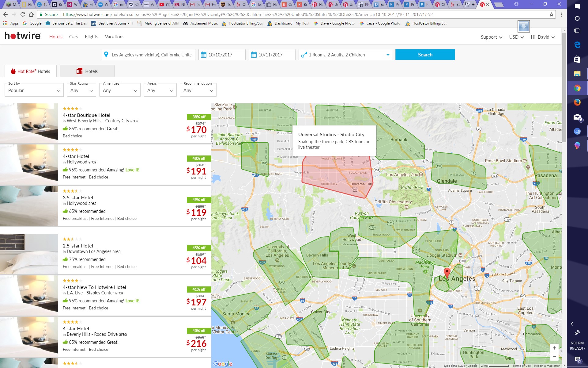Click the Vacations navigation link
The height and width of the screenshot is (368, 588).
(114, 36)
